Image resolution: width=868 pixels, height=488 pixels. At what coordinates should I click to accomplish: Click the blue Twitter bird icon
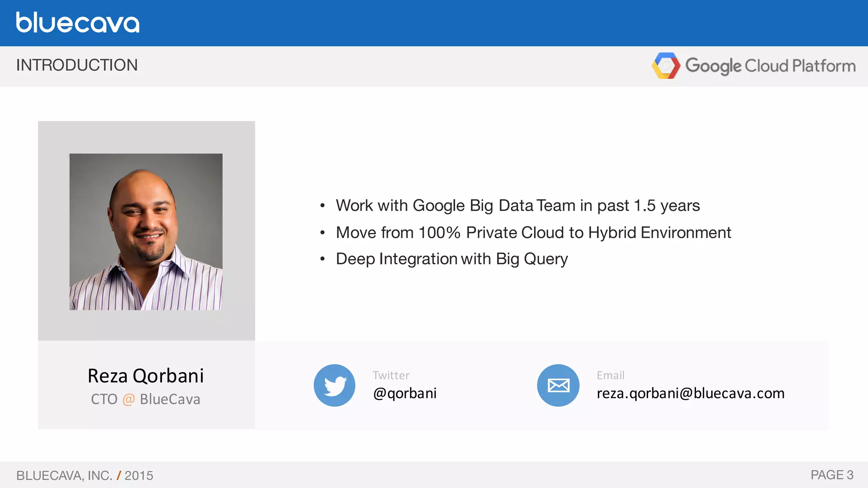pyautogui.click(x=334, y=385)
